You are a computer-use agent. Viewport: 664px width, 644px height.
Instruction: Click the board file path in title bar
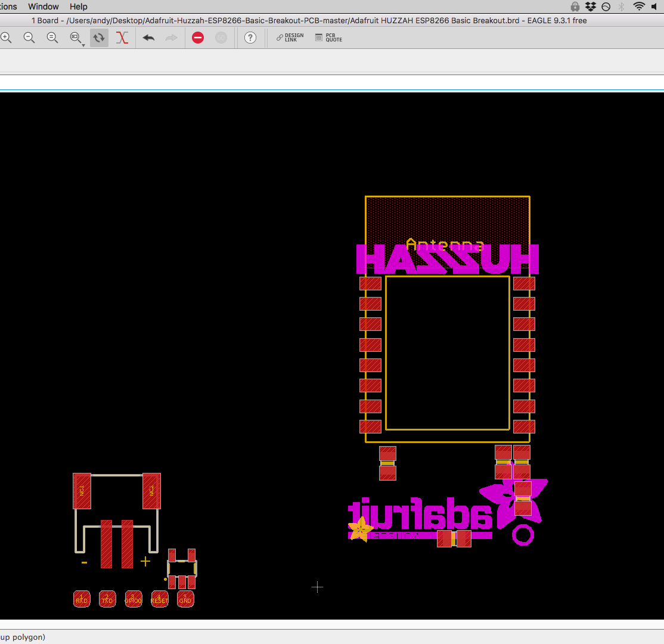(x=293, y=20)
